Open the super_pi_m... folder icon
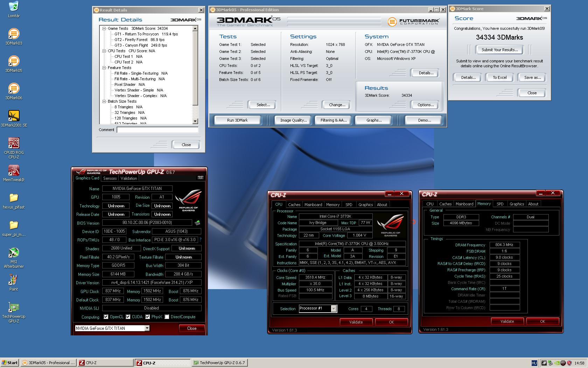The image size is (588, 368). [14, 228]
